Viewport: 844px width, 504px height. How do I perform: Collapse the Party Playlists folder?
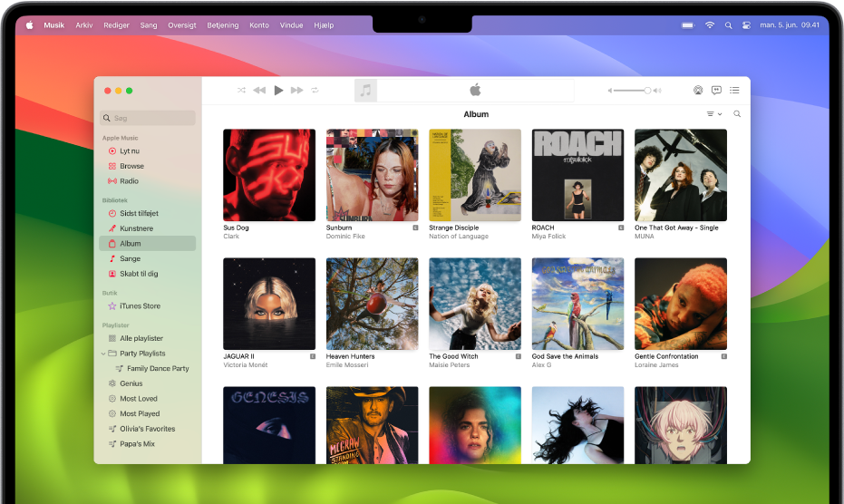pos(102,354)
